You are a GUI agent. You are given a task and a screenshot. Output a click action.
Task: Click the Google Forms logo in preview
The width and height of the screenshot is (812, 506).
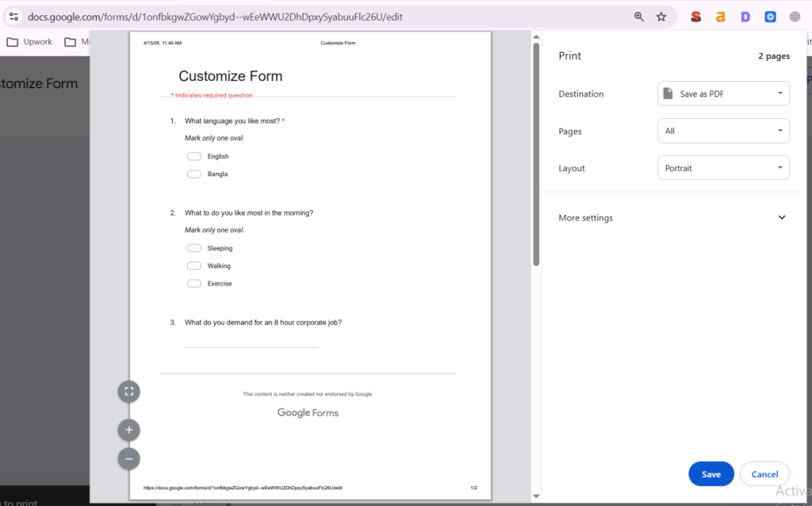pos(308,412)
